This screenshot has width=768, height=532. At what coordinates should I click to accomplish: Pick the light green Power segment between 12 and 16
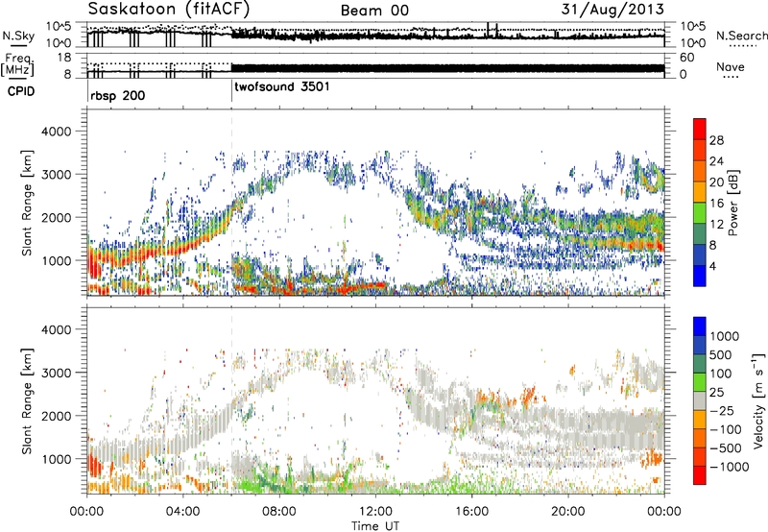[700, 213]
